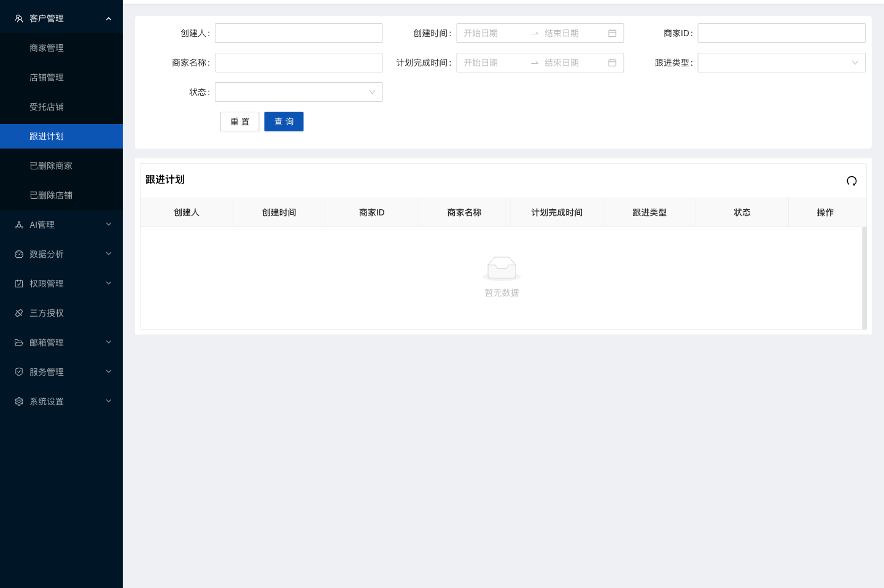884x588 pixels.
Task: Open 店铺管理 in sidebar
Action: [x=61, y=77]
